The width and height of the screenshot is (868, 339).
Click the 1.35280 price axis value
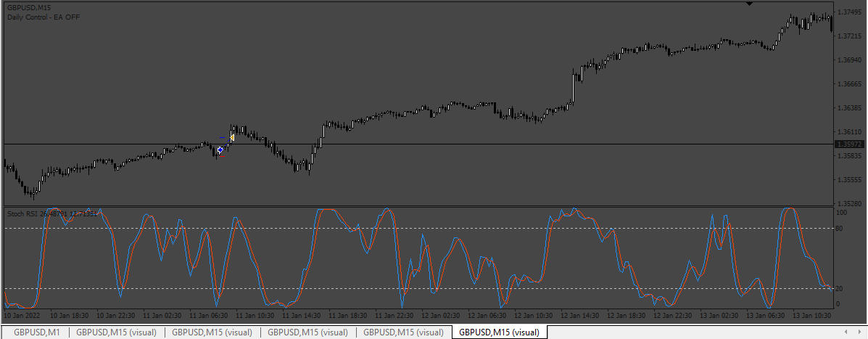(851, 204)
